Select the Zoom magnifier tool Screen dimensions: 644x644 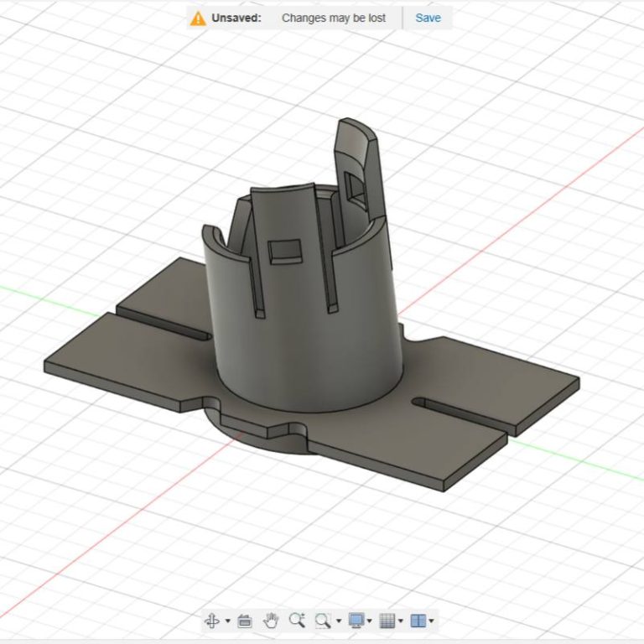pos(296,621)
